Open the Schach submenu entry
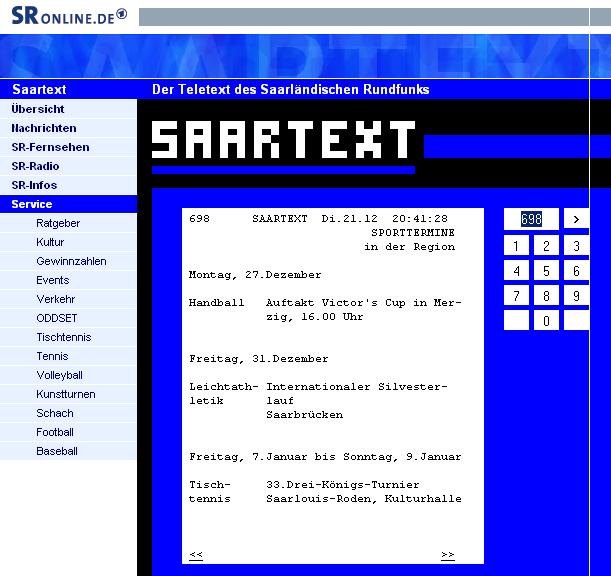This screenshot has height=576, width=611. tap(54, 413)
